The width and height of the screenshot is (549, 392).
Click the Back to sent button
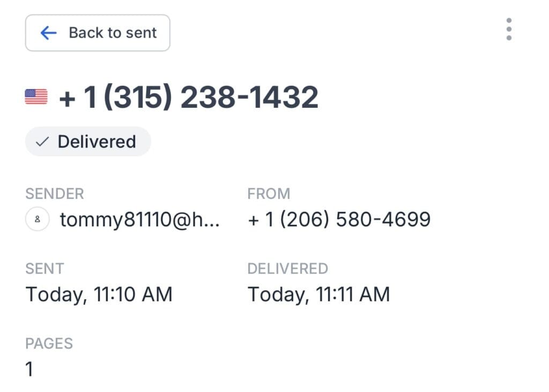[x=98, y=33]
